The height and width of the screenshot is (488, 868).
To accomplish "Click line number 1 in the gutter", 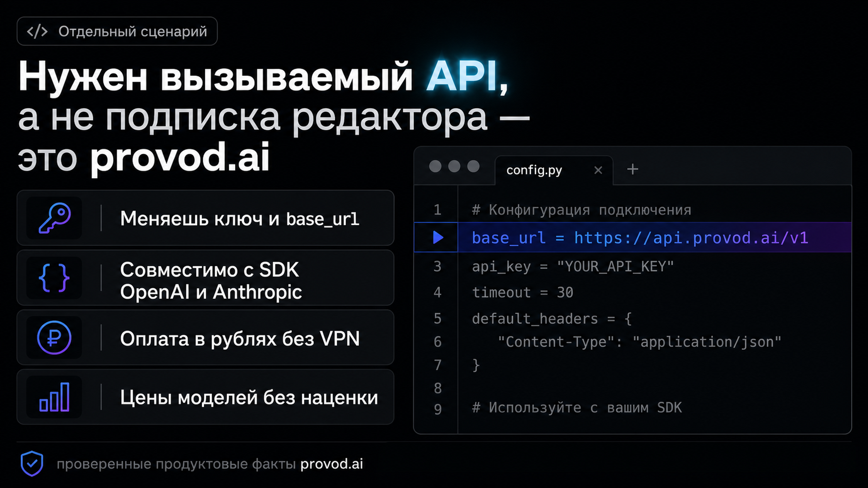I will [x=437, y=210].
